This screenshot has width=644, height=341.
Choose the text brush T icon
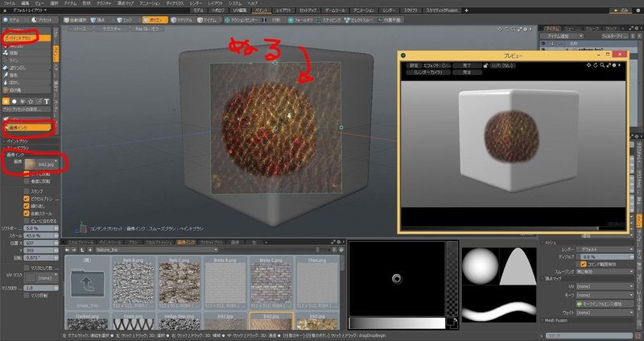tap(47, 102)
